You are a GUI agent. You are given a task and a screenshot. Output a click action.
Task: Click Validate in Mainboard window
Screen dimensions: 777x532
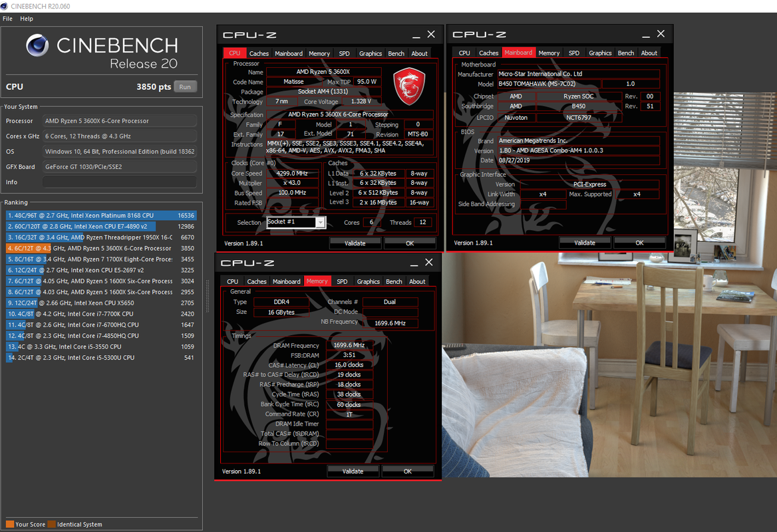pyautogui.click(x=585, y=243)
